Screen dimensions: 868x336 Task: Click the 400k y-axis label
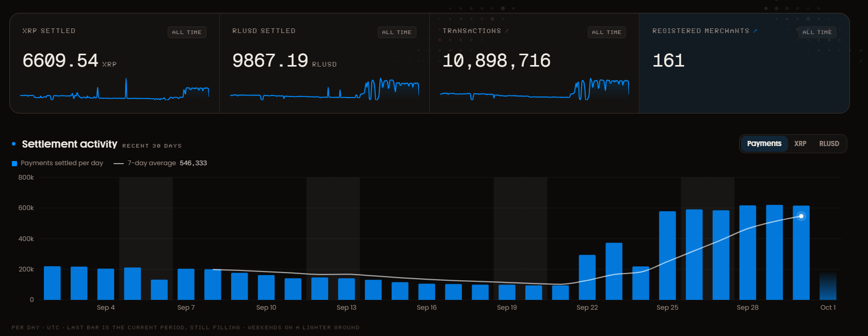click(26, 239)
